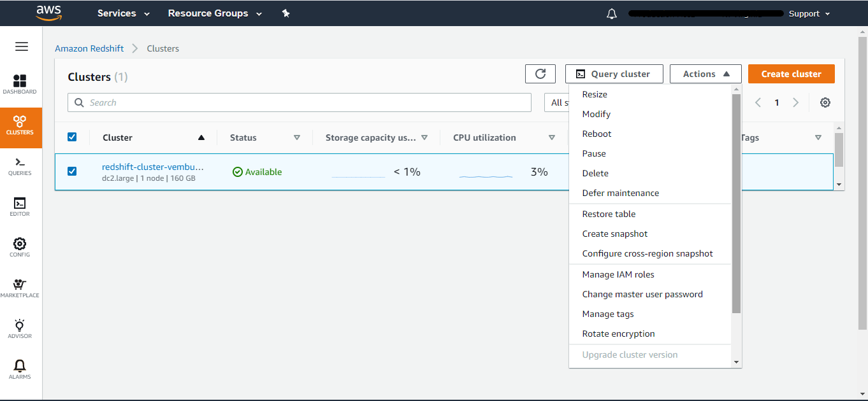The width and height of the screenshot is (868, 401).
Task: Choose Create snapshot option
Action: click(x=650, y=234)
